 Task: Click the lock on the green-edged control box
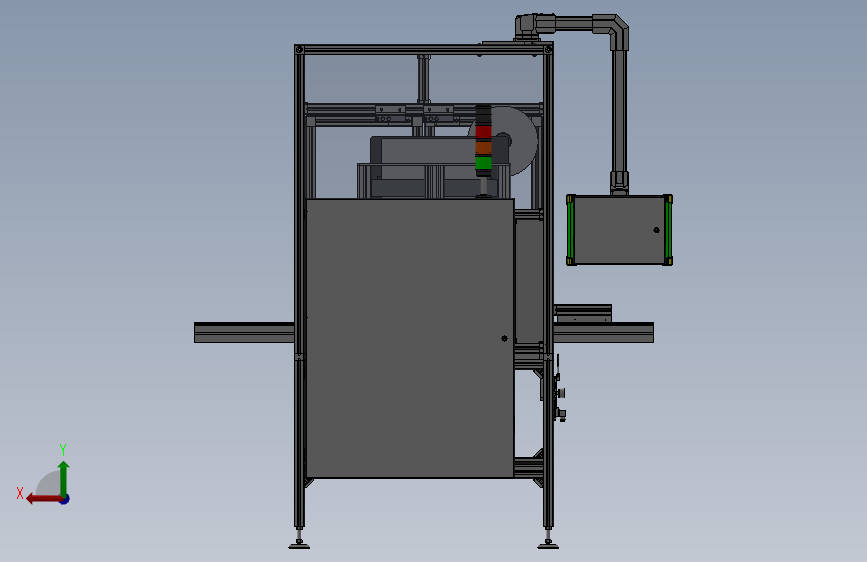[656, 230]
